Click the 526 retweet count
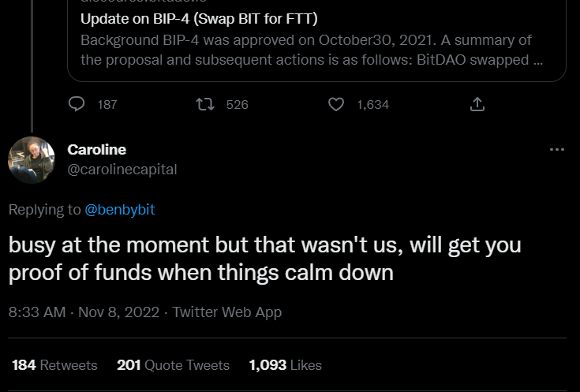 coord(237,104)
